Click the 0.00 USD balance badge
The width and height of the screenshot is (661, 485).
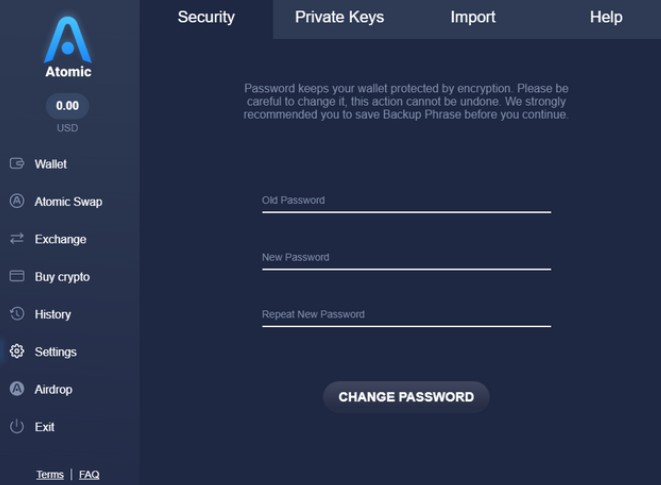click(x=68, y=105)
